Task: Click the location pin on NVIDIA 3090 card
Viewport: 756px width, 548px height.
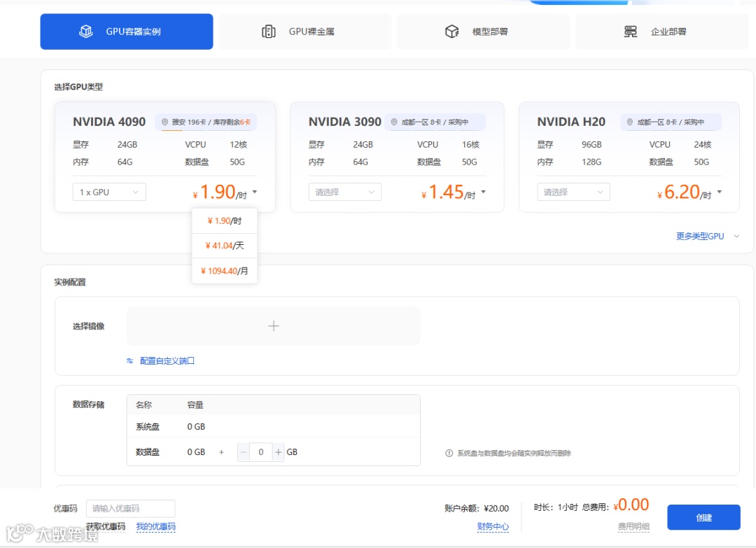Action: tap(394, 122)
